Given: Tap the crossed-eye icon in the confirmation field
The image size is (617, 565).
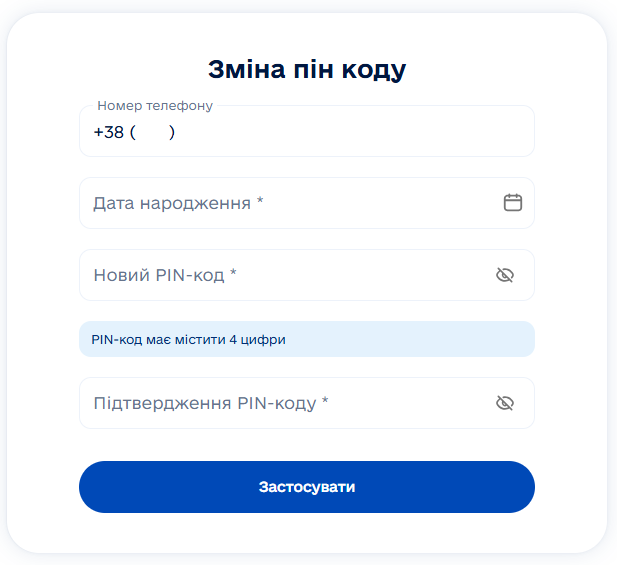Looking at the screenshot, I should [x=505, y=403].
